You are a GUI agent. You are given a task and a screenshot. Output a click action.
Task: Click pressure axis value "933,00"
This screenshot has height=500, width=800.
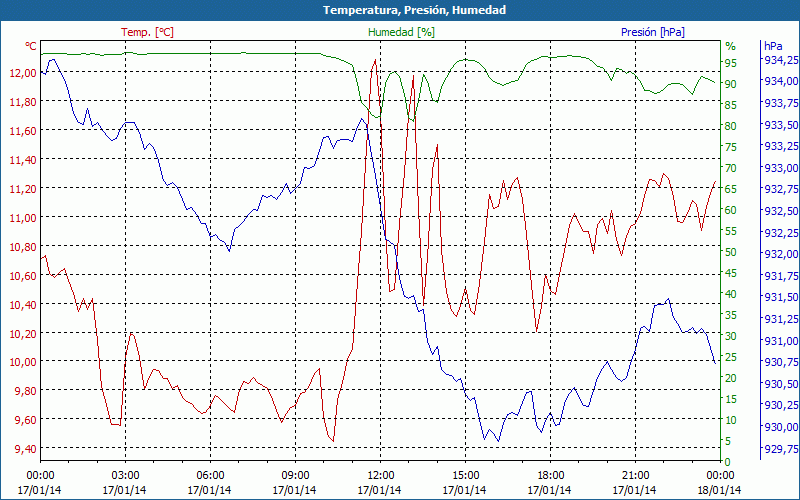click(781, 168)
